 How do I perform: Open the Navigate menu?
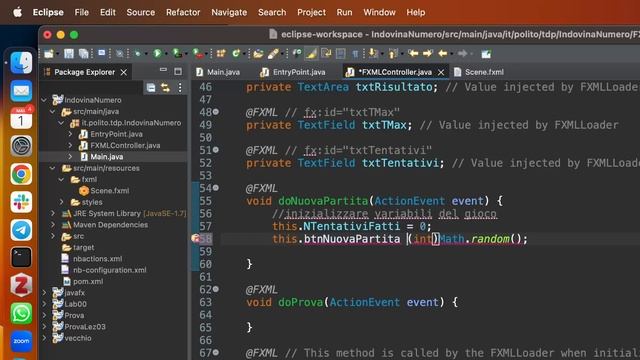pyautogui.click(x=229, y=12)
